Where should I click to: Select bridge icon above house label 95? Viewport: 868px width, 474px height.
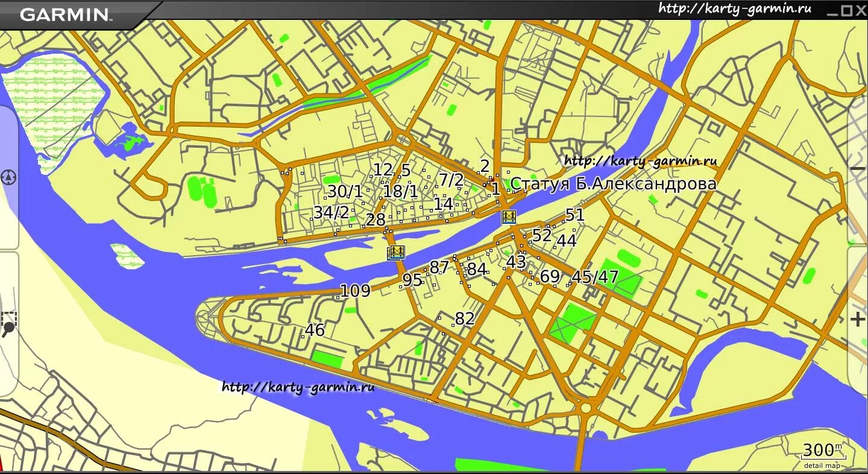[396, 252]
